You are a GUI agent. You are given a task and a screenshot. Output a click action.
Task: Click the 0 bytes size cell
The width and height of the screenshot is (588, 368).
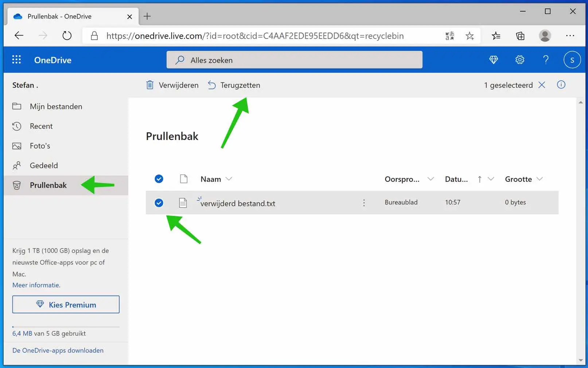click(x=515, y=202)
